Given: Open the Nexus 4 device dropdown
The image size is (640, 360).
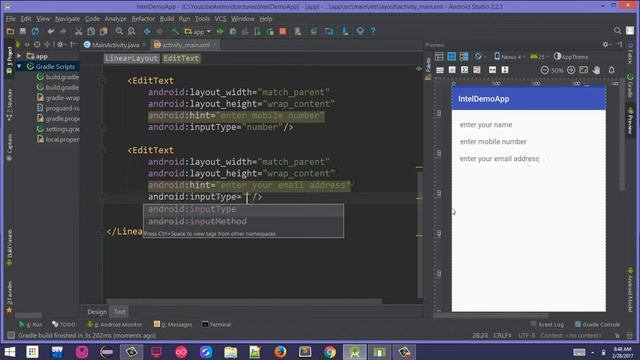Looking at the screenshot, I should [509, 57].
